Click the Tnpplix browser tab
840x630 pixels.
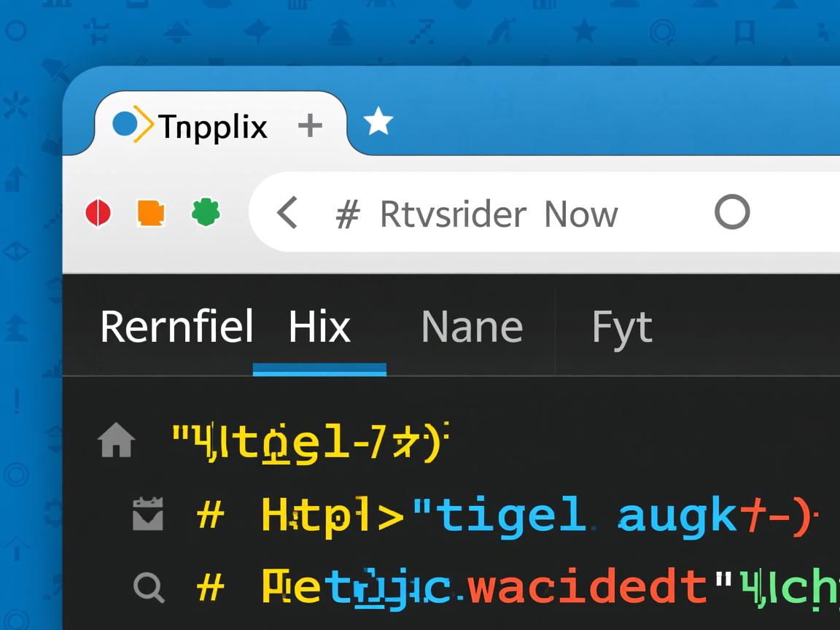[211, 126]
